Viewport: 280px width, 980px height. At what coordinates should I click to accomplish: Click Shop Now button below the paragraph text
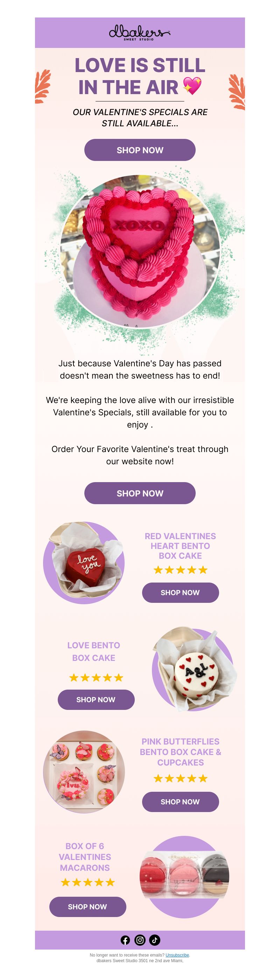(x=140, y=493)
